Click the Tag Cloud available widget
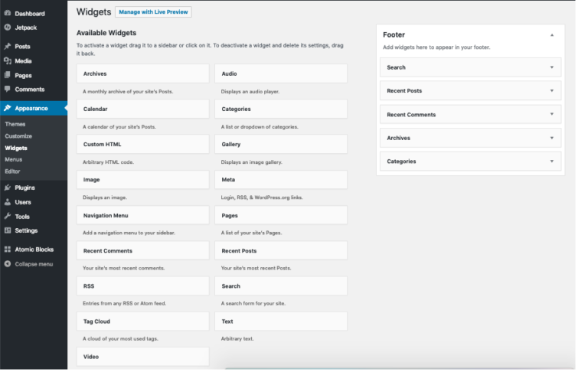This screenshot has width=588, height=382. point(142,322)
